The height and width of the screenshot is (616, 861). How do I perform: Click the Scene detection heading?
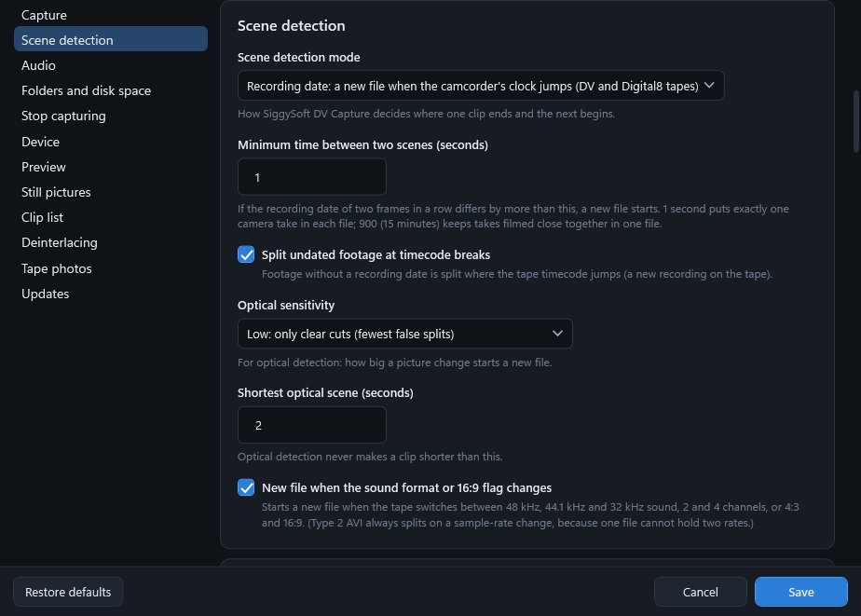tap(291, 26)
